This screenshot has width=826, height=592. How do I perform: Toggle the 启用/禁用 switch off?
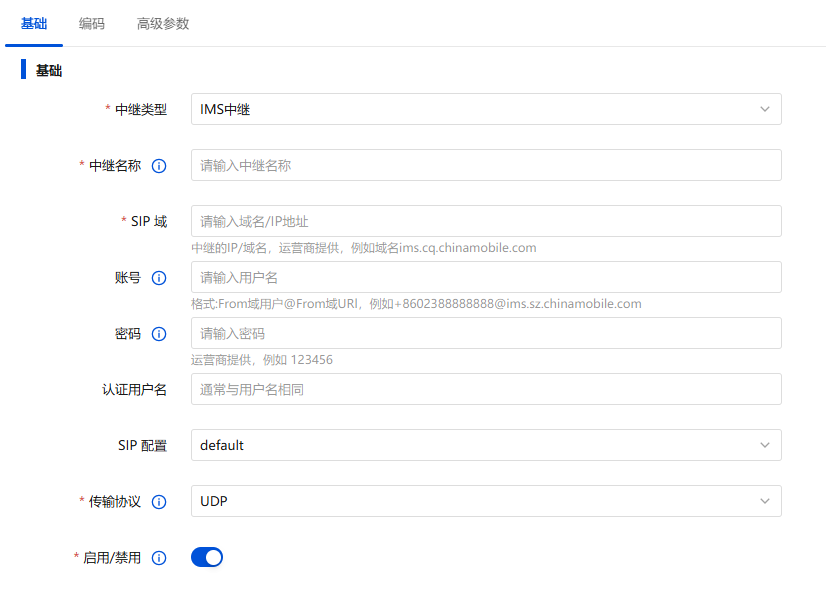pyautogui.click(x=207, y=557)
